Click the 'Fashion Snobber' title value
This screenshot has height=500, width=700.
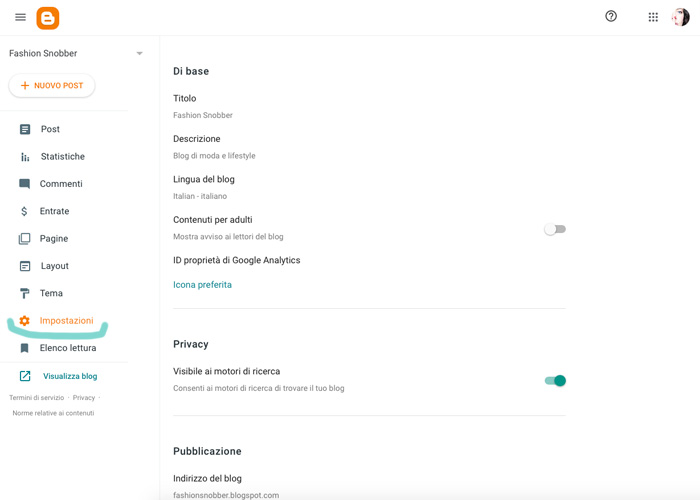tap(203, 115)
